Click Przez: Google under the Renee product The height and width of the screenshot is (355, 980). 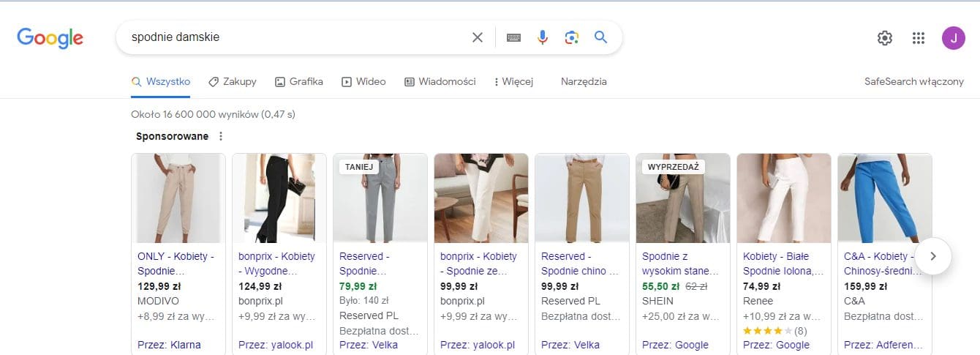[776, 345]
